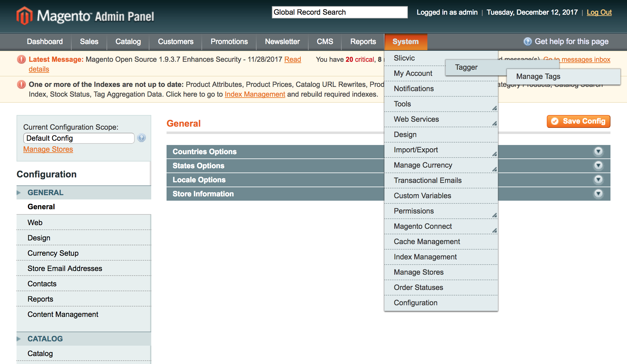Select Currency Setup in configuration sidebar

53,253
